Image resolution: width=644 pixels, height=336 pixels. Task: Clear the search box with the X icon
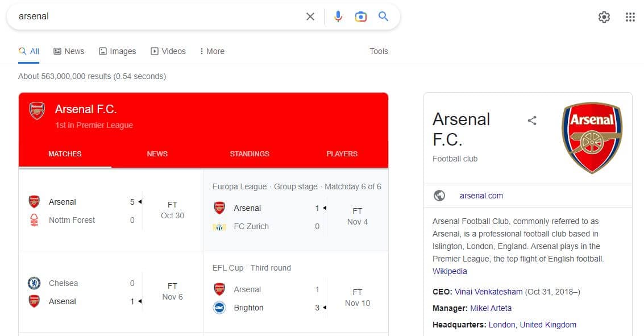tap(310, 16)
